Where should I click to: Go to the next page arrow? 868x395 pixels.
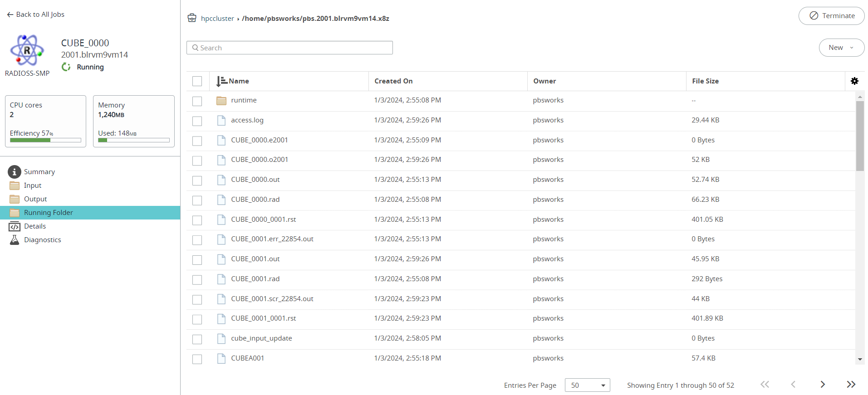[x=823, y=385]
